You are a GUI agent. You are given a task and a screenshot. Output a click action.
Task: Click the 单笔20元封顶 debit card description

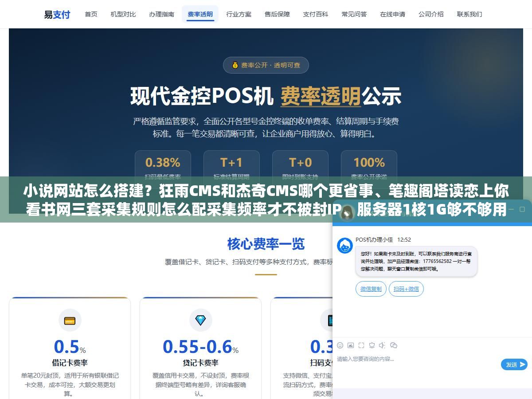click(70, 384)
